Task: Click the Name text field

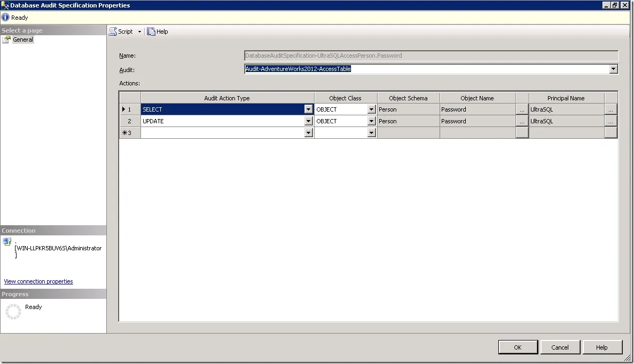Action: tap(431, 56)
